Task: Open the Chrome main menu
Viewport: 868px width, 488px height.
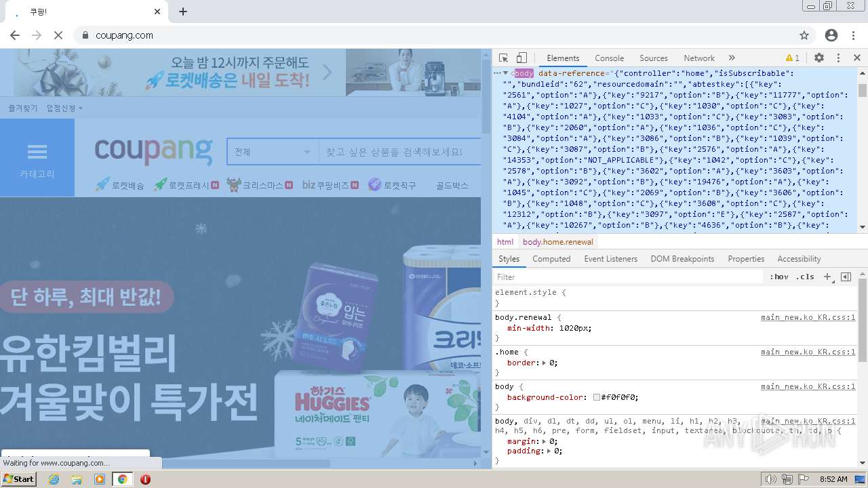Action: coord(853,35)
